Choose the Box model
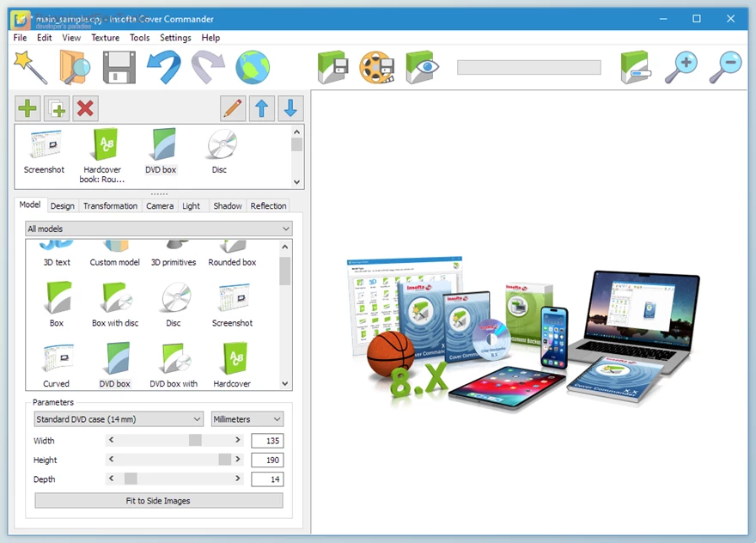 click(57, 304)
